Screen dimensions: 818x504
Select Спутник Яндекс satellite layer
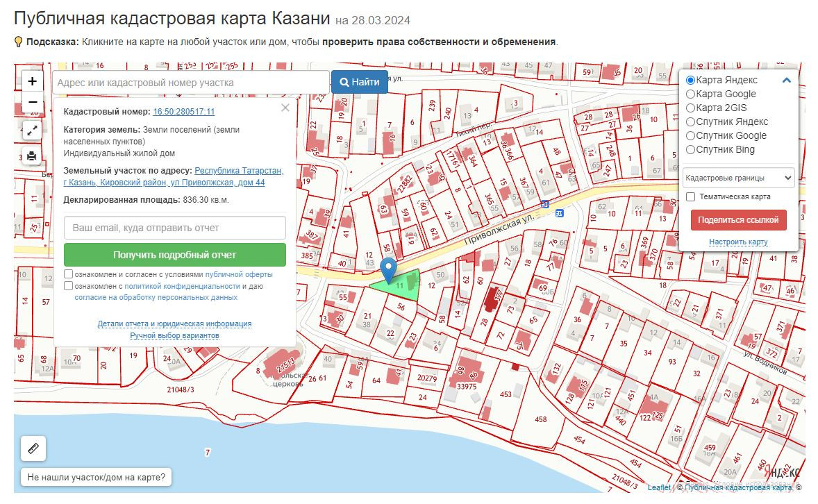point(690,121)
